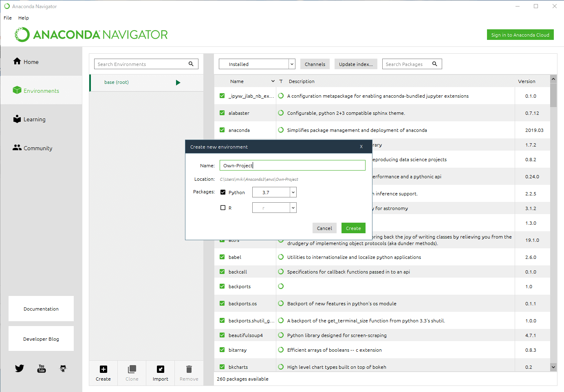This screenshot has height=392, width=564.
Task: Open the Developer Blog link button
Action: coord(41,339)
